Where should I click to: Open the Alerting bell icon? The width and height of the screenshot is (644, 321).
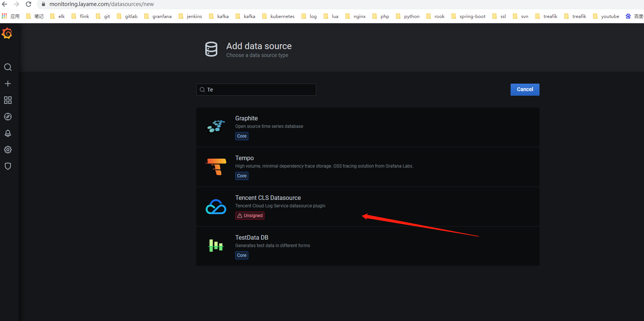coord(8,133)
